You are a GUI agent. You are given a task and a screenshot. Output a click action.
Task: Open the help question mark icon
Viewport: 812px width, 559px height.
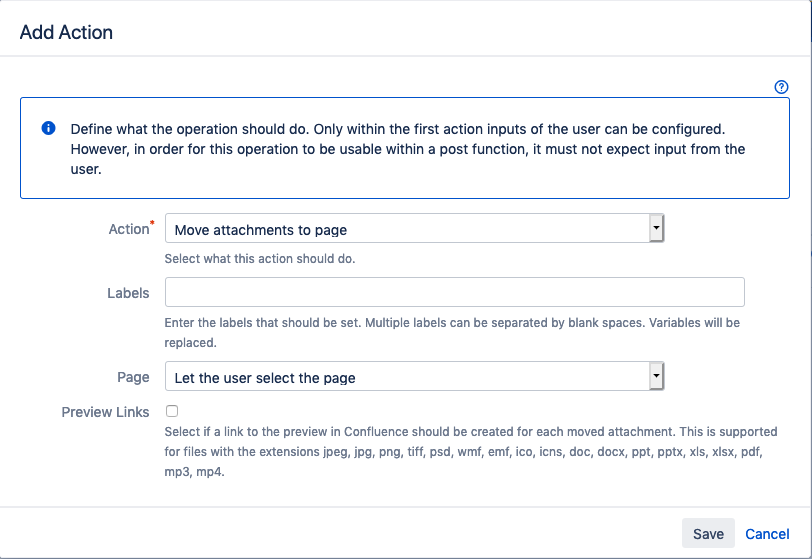[x=782, y=87]
